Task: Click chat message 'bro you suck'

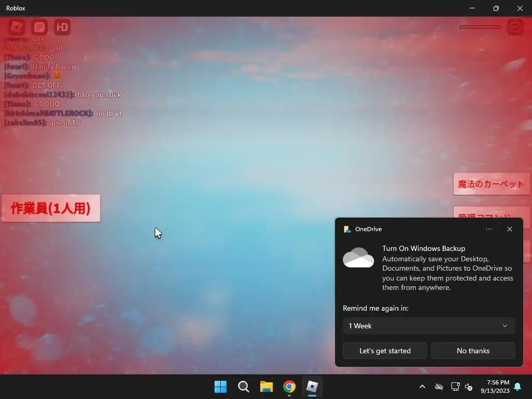Action: tap(99, 95)
